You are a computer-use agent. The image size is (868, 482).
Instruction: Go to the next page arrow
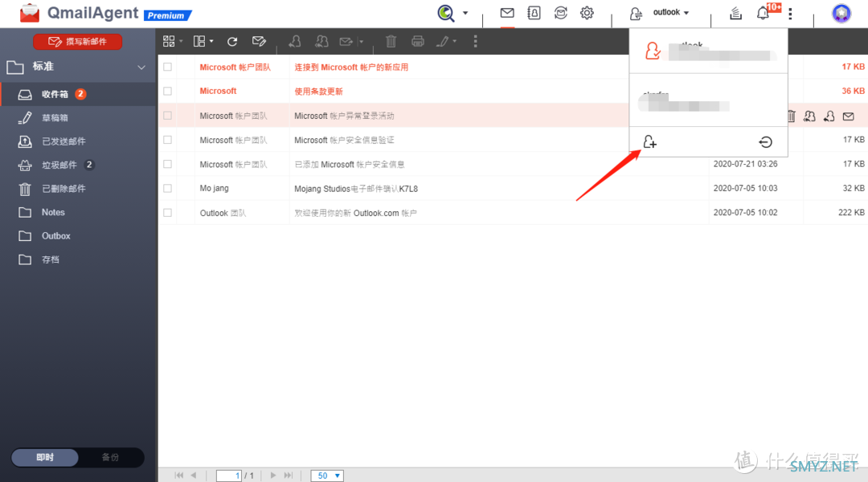tap(273, 476)
